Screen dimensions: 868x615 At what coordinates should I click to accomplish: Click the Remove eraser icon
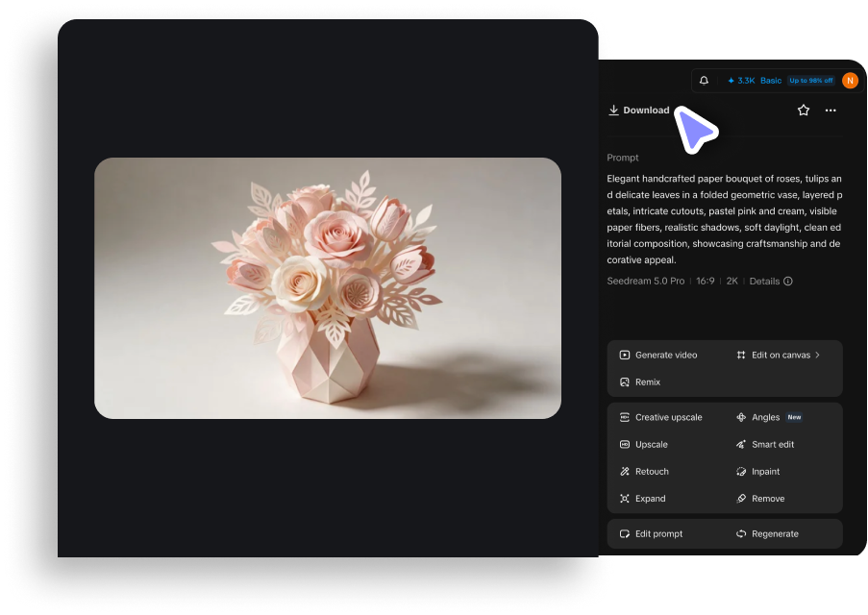(741, 499)
